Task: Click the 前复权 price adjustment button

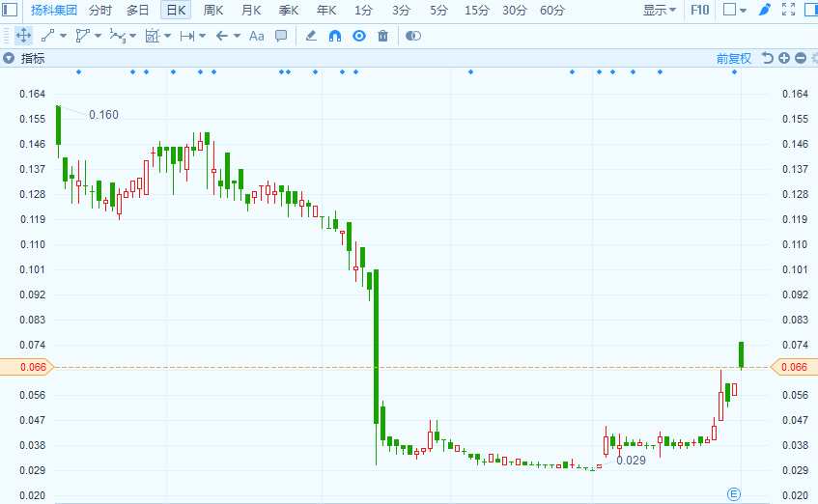Action: (x=733, y=59)
